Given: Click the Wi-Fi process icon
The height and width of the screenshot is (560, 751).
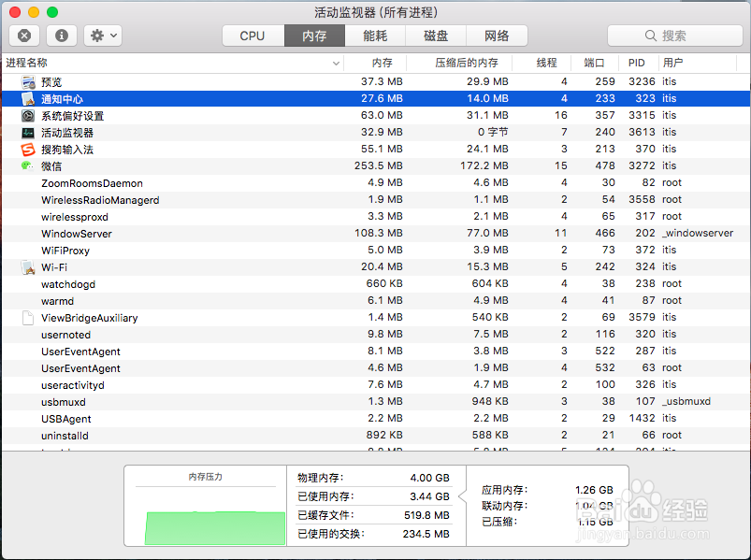Looking at the screenshot, I should 28,267.
